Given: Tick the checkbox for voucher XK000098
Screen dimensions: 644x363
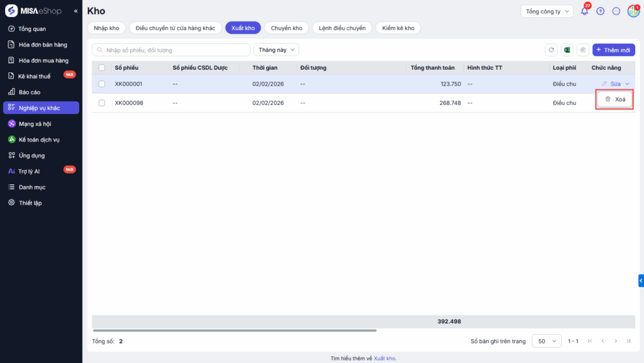Looking at the screenshot, I should click(102, 103).
